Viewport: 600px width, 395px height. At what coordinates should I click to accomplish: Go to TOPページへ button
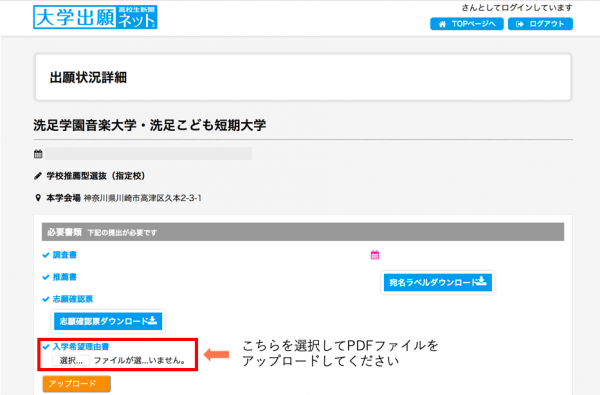[467, 24]
